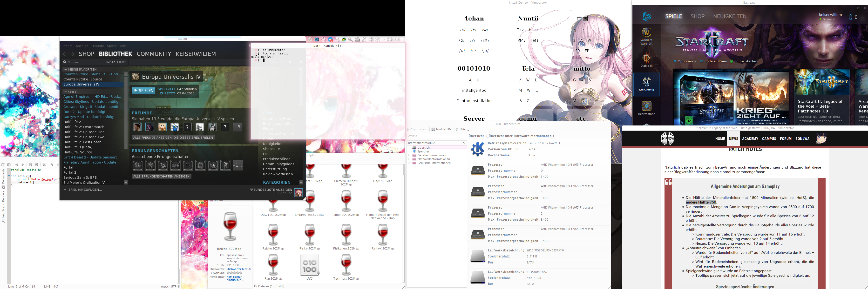
Task: Click the +5 more friends tile
Action: coord(237,127)
